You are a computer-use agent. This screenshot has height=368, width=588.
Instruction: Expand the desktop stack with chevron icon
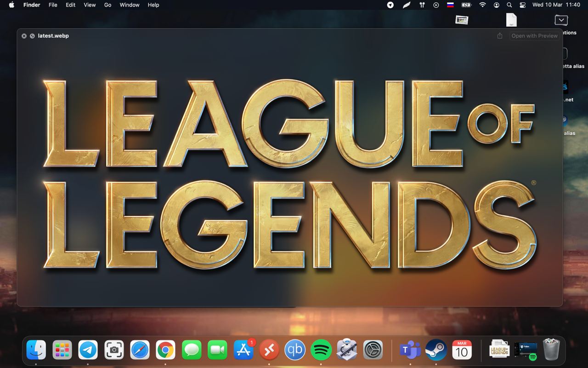pyautogui.click(x=561, y=20)
